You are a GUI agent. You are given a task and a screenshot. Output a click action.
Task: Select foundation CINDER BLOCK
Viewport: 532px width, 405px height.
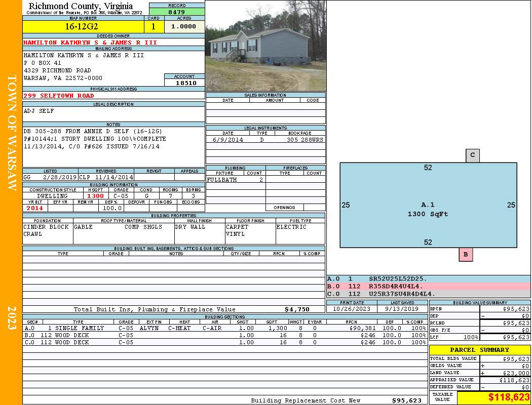pyautogui.click(x=46, y=227)
